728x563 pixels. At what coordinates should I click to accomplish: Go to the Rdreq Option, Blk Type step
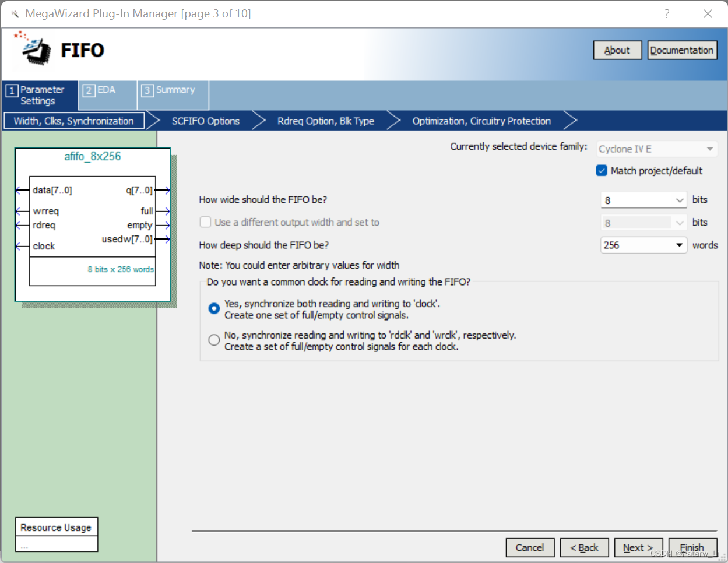325,121
